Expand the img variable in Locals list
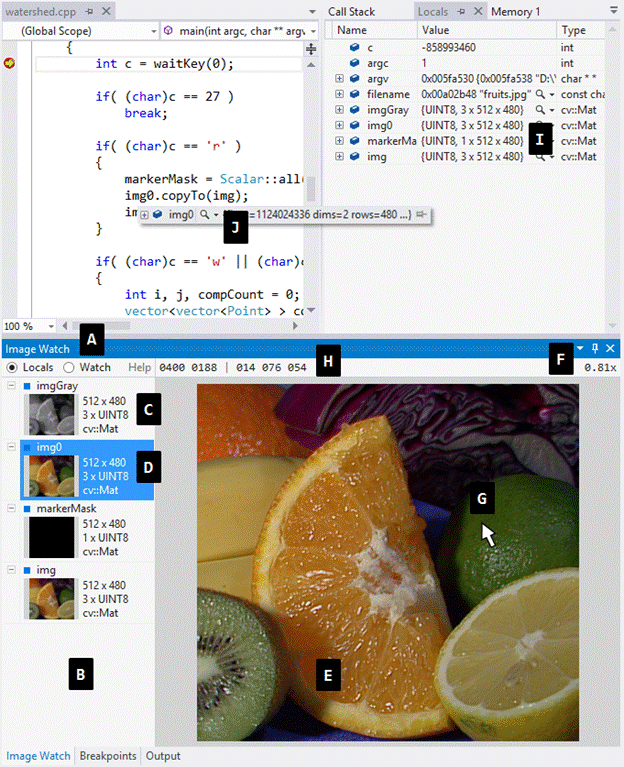This screenshot has height=767, width=624. click(x=339, y=157)
